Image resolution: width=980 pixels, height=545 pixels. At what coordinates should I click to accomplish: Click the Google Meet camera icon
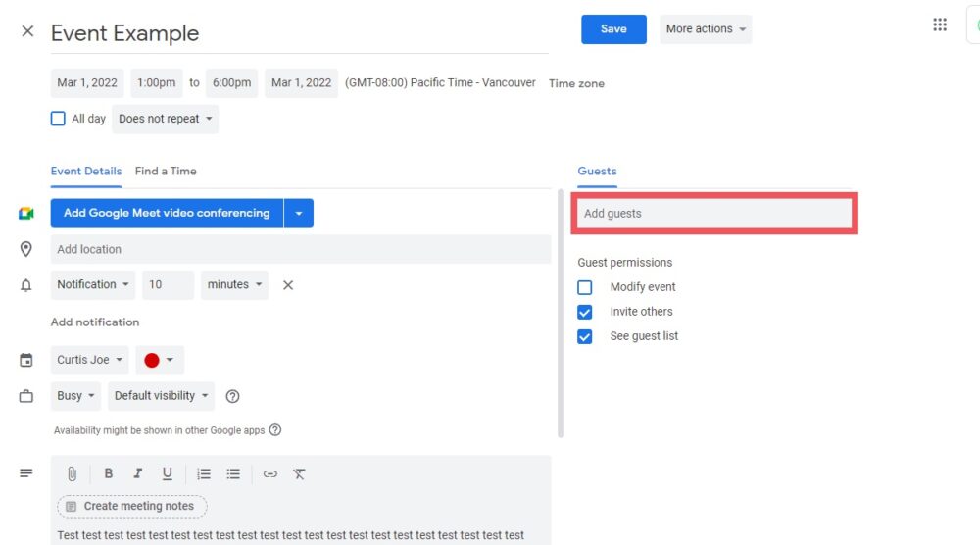click(x=25, y=214)
